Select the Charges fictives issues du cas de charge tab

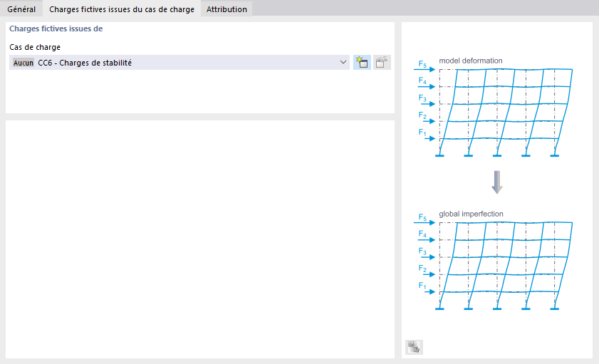(x=122, y=9)
